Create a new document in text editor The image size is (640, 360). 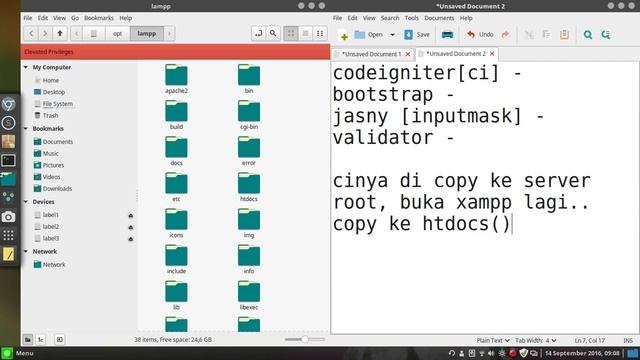(x=344, y=35)
